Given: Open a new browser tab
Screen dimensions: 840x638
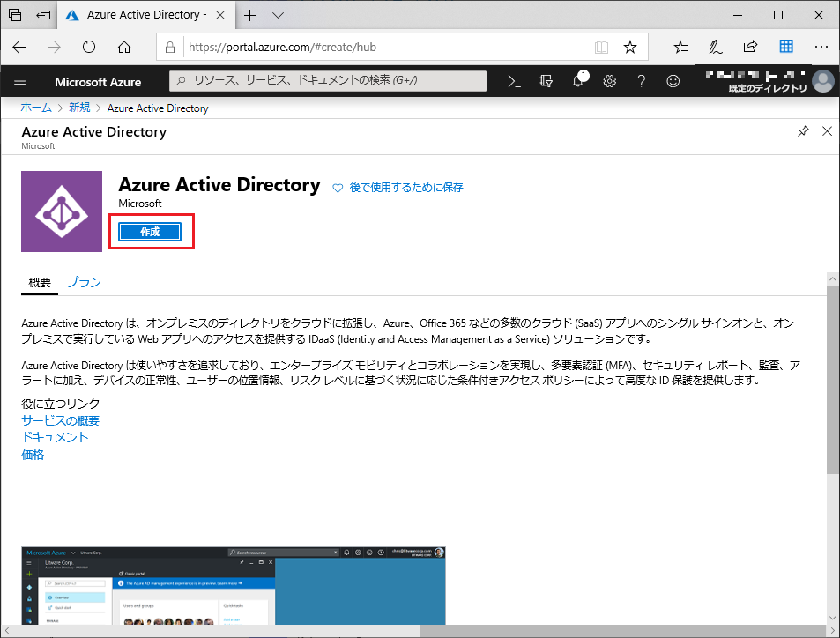Looking at the screenshot, I should tap(249, 16).
